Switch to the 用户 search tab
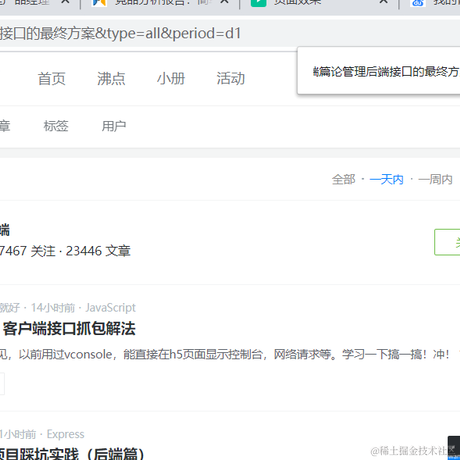Image resolution: width=460 pixels, height=460 pixels. click(x=114, y=126)
